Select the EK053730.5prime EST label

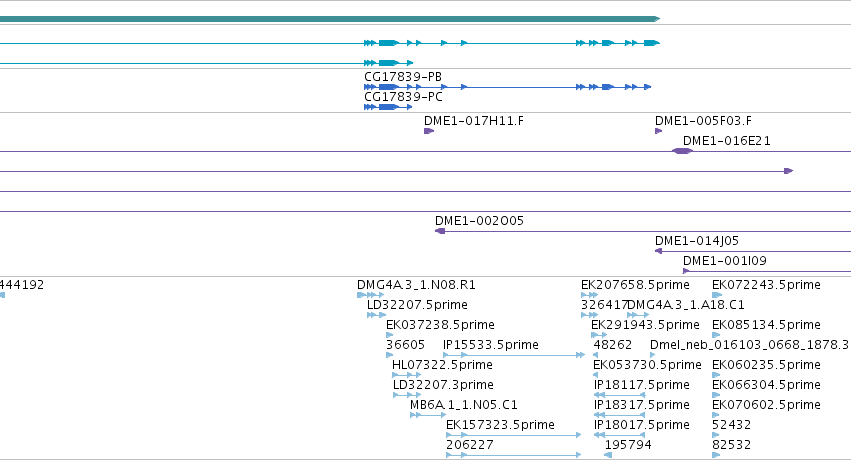pyautogui.click(x=647, y=365)
